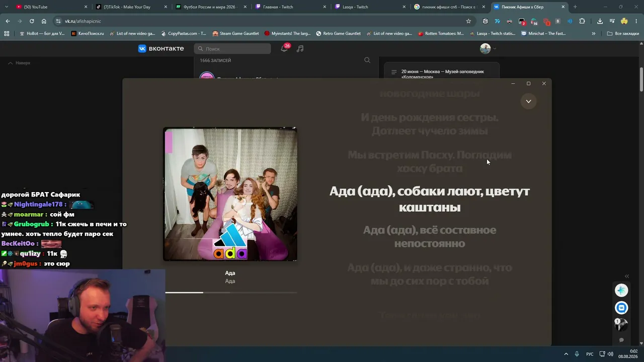Close the Пикник Афиши х Сбер tab

click(563, 7)
